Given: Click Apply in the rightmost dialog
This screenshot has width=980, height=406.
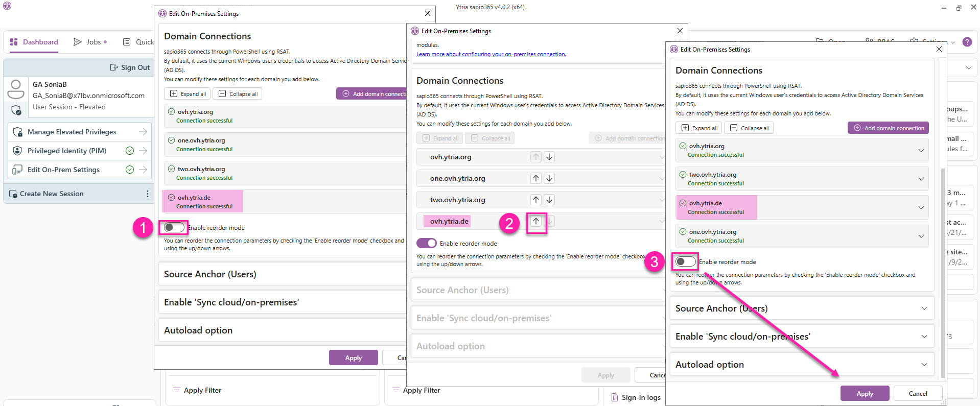Looking at the screenshot, I should 865,394.
